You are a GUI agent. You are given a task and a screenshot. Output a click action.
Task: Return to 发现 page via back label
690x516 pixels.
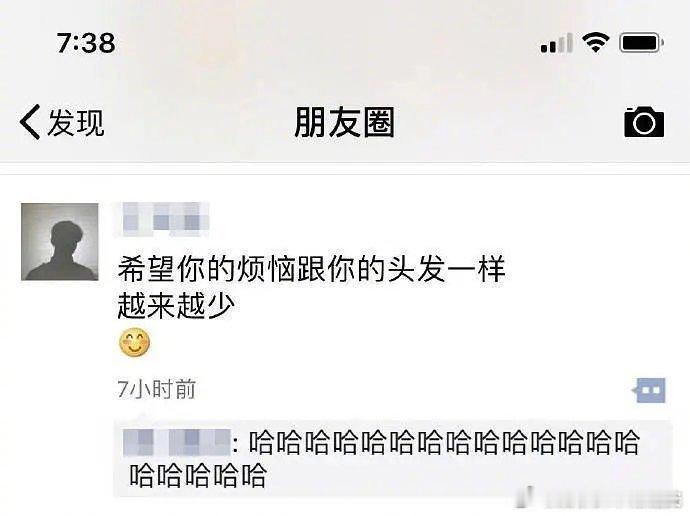point(76,122)
